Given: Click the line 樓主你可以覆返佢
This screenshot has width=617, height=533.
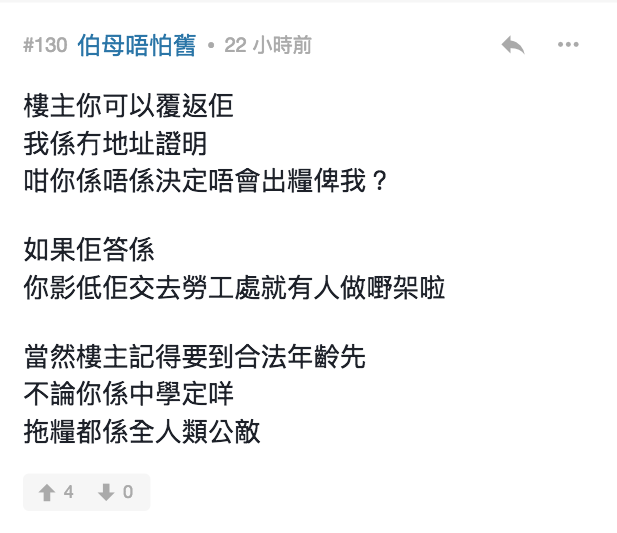Looking at the screenshot, I should coord(129,103).
